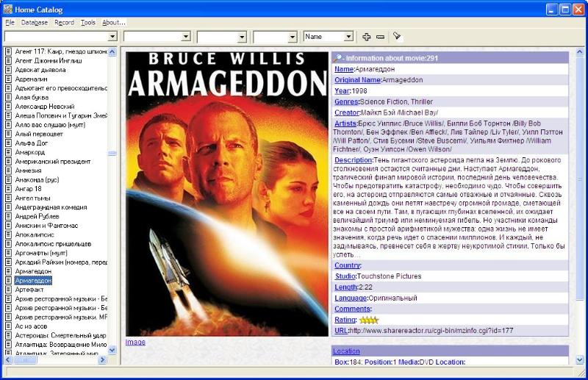Click the Language link

[x=351, y=298]
